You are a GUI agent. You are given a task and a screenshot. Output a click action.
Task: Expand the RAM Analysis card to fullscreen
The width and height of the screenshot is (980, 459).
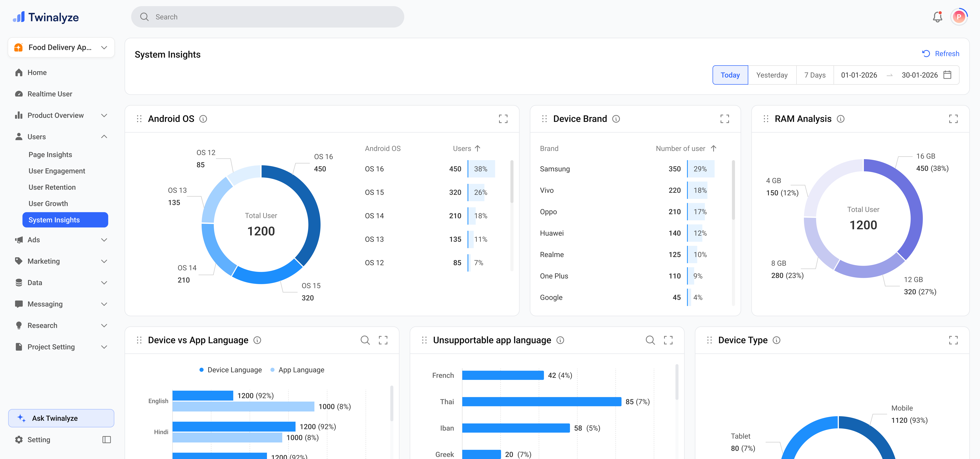953,119
